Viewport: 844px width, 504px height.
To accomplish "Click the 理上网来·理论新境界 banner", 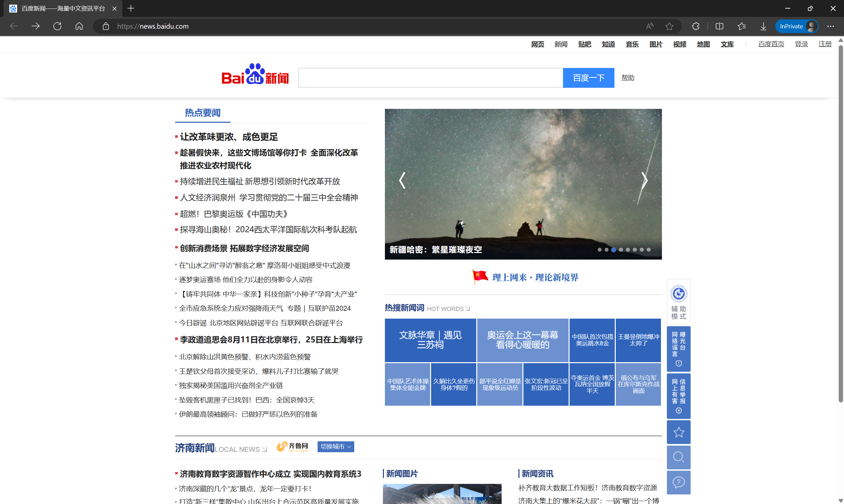I will [525, 277].
